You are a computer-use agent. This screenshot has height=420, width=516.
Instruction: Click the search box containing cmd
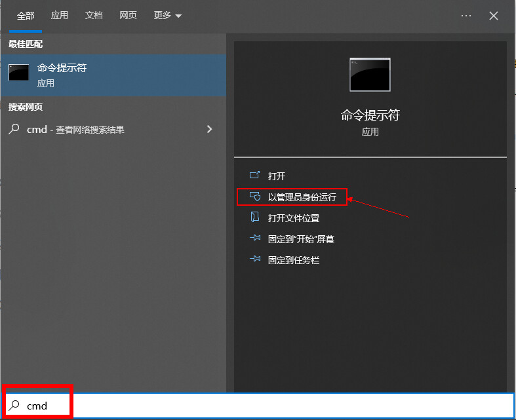pos(258,406)
